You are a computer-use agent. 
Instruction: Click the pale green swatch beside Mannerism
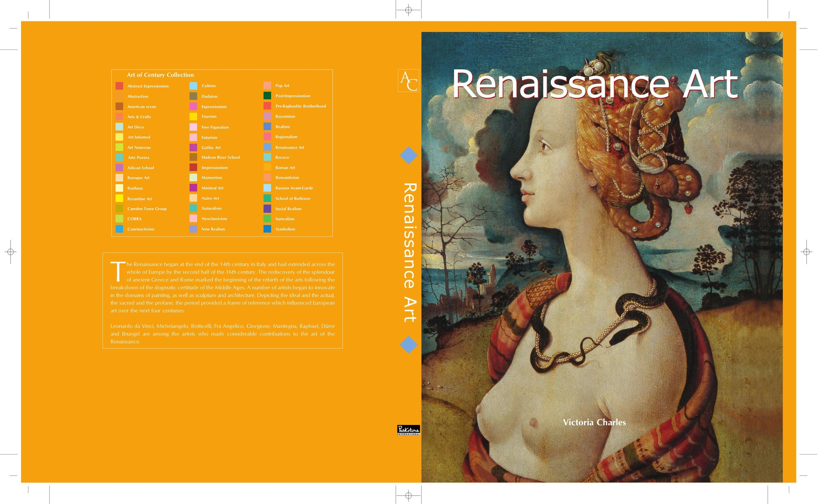[193, 177]
